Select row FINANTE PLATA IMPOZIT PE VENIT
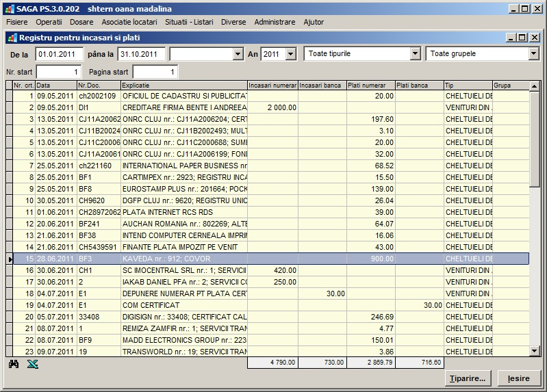547x392 pixels. [x=271, y=247]
